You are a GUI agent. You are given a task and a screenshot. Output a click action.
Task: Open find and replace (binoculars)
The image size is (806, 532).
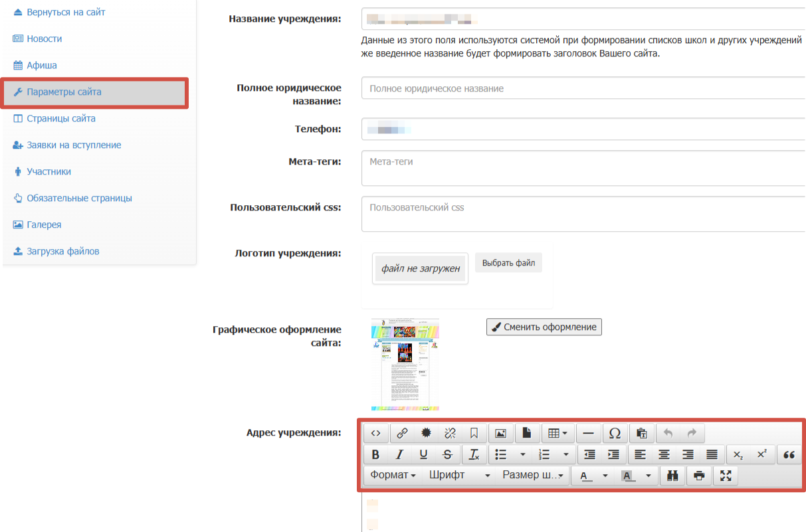tap(672, 476)
